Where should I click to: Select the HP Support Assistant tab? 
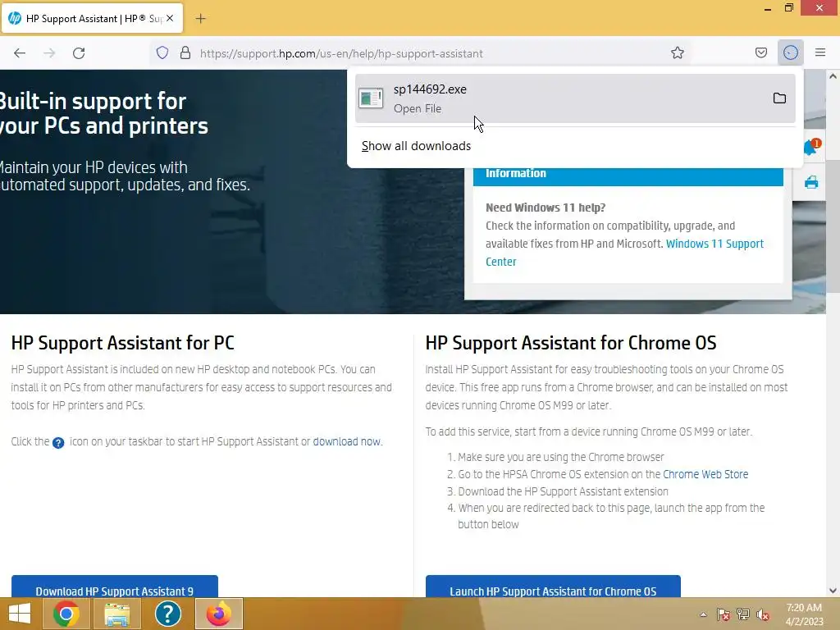pyautogui.click(x=92, y=18)
